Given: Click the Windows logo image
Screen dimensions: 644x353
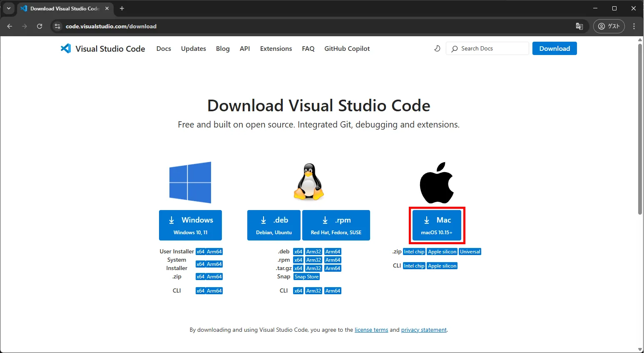Looking at the screenshot, I should point(190,183).
